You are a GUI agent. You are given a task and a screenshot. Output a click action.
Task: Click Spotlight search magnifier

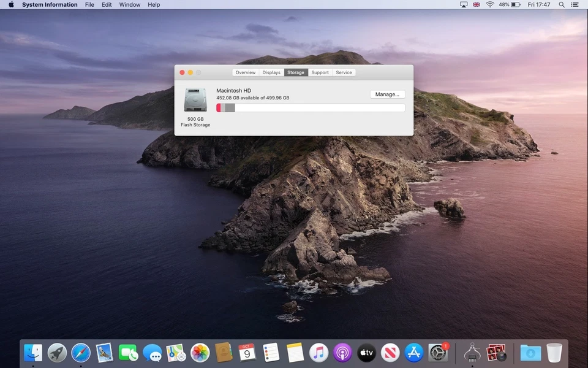pyautogui.click(x=562, y=4)
